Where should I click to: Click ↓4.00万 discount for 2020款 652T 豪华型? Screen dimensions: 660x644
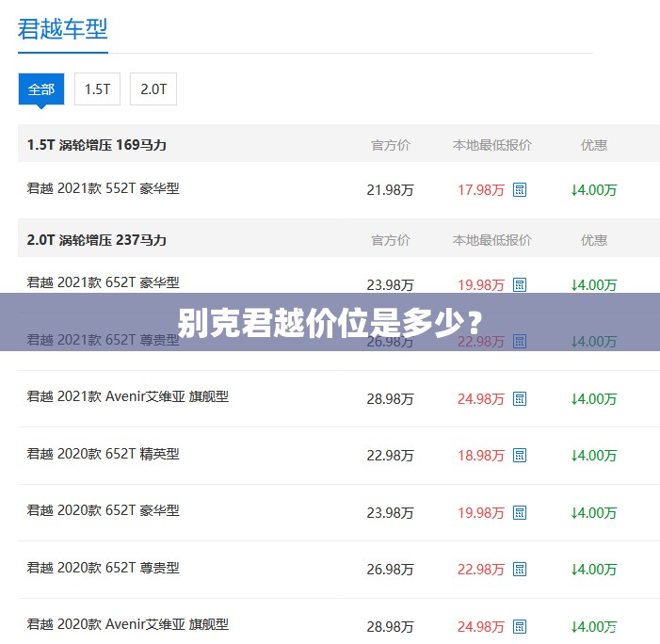click(x=594, y=513)
